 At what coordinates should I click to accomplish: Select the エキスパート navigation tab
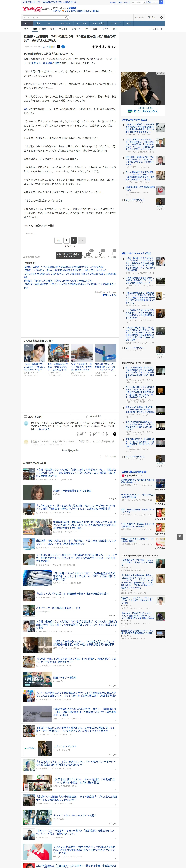pos(64,24)
